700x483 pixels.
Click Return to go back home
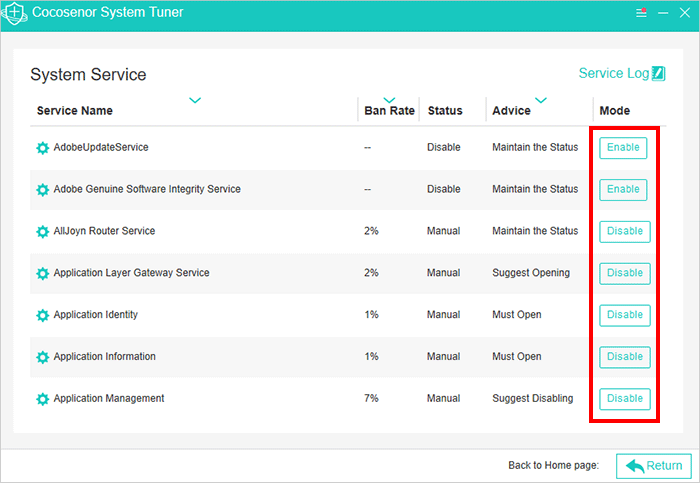coord(654,466)
